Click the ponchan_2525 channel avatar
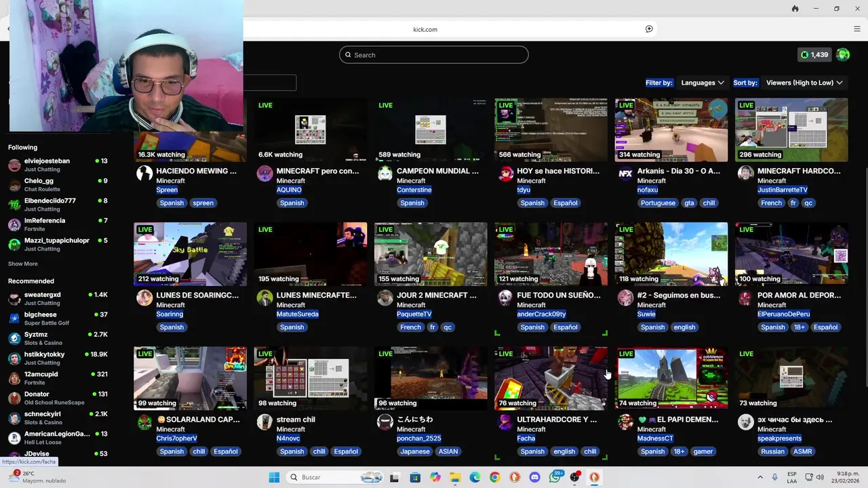The width and height of the screenshot is (868, 488). [x=385, y=422]
